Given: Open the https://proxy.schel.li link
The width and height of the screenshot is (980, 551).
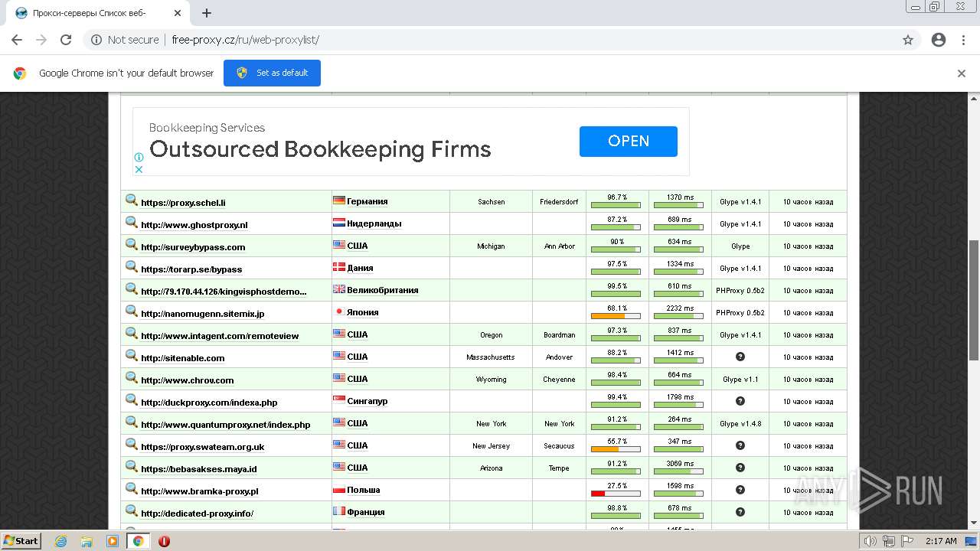Looking at the screenshot, I should coord(183,203).
